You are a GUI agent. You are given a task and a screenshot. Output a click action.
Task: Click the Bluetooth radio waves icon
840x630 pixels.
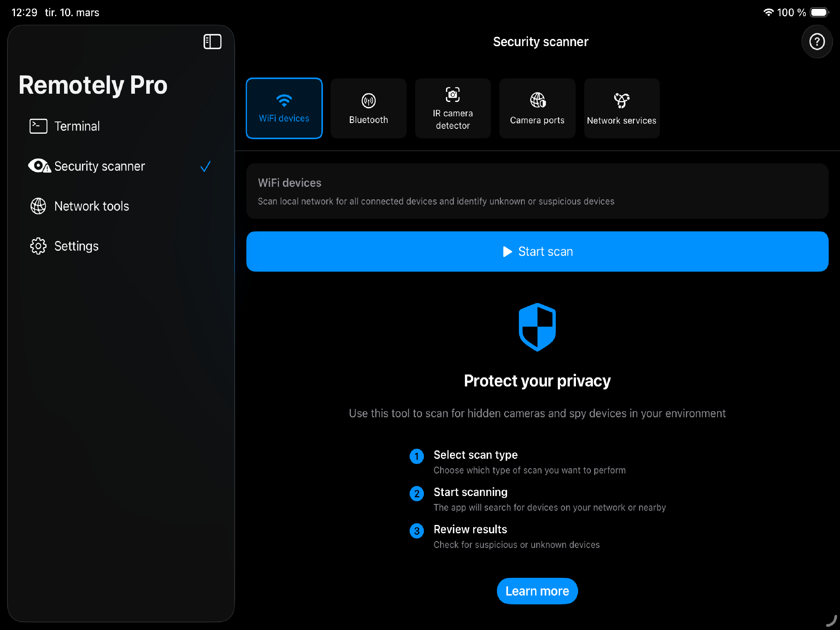[x=368, y=101]
